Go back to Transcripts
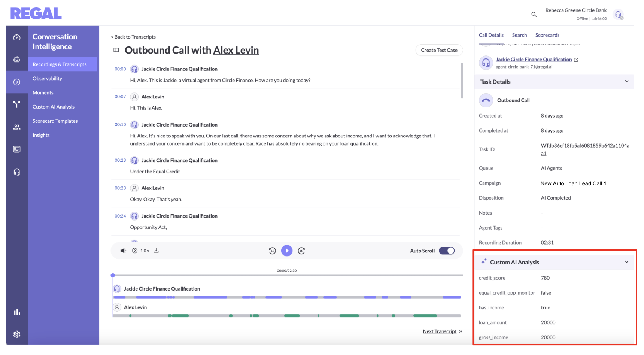Screen dimensions: 644x355 coord(133,37)
